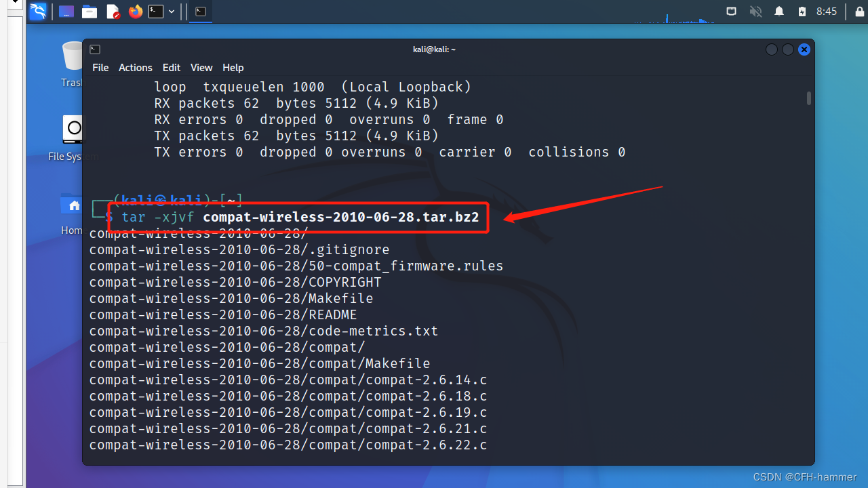This screenshot has height=488, width=868.
Task: Maximize the terminal window
Action: (x=788, y=49)
